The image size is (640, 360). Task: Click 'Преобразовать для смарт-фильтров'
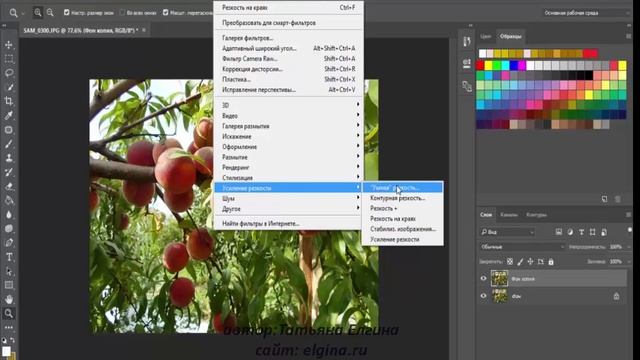288,23
